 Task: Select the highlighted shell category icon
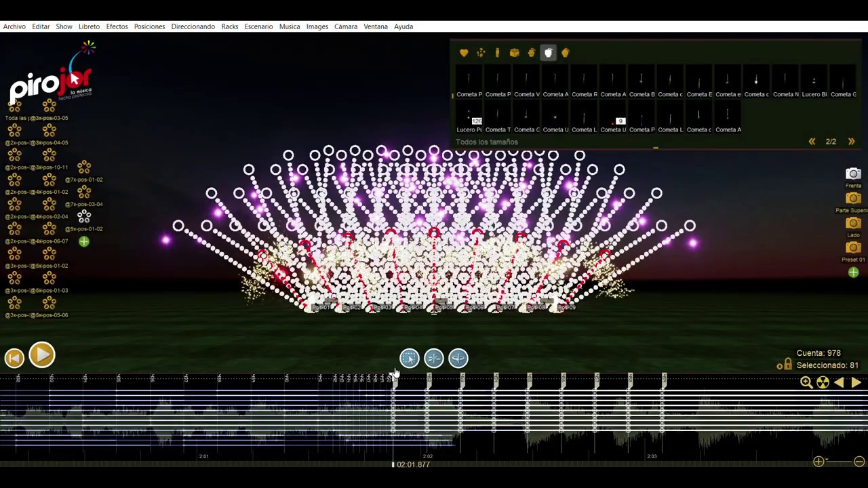click(548, 53)
